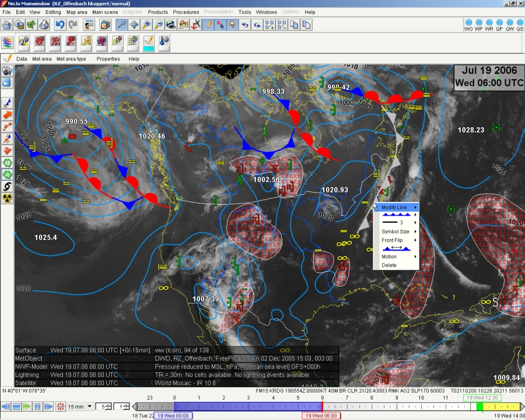Select the green outlined met area tool

click(x=8, y=163)
